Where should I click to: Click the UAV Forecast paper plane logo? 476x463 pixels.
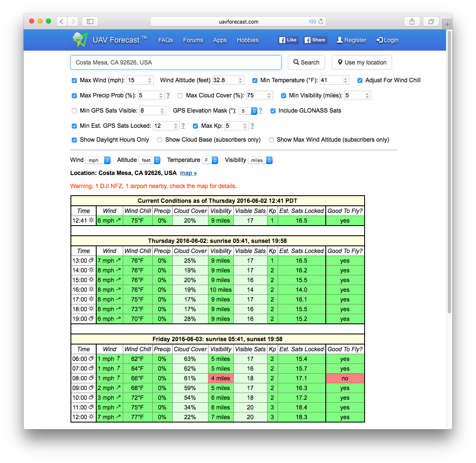pos(80,40)
